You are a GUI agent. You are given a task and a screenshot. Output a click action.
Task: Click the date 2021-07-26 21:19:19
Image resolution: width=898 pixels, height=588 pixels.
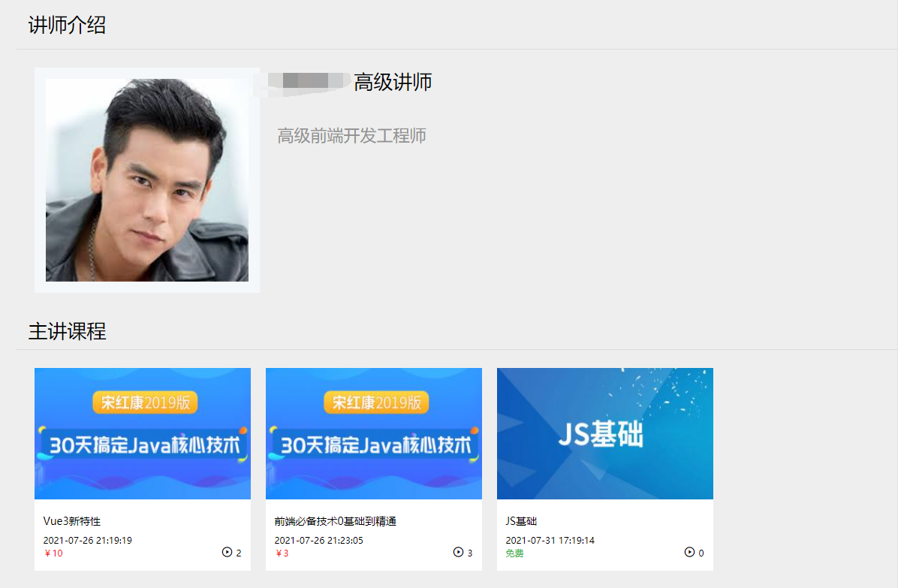[88, 540]
